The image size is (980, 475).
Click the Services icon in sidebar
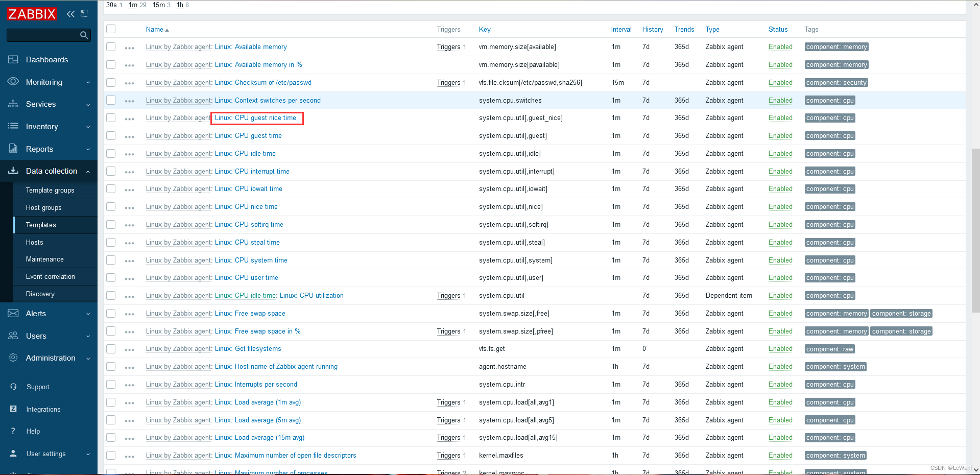pyautogui.click(x=13, y=104)
